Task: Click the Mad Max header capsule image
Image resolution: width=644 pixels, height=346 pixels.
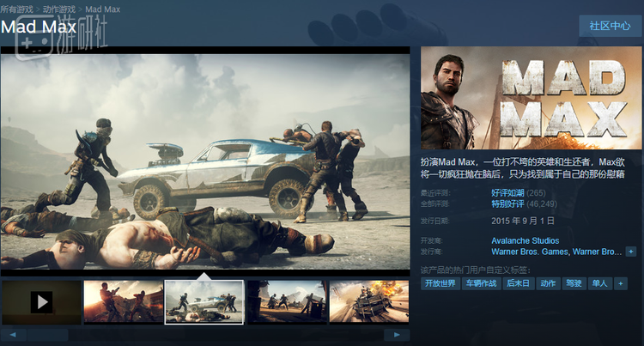Action: (531, 98)
